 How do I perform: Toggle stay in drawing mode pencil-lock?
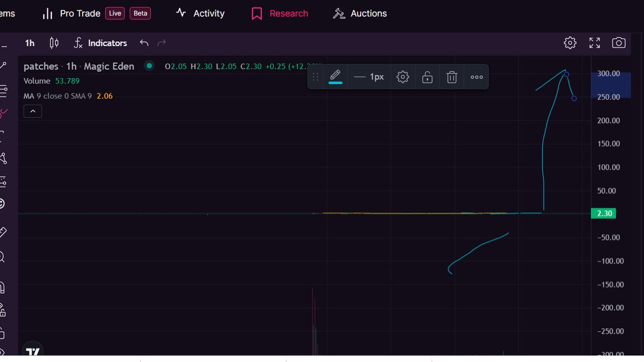click(2, 310)
